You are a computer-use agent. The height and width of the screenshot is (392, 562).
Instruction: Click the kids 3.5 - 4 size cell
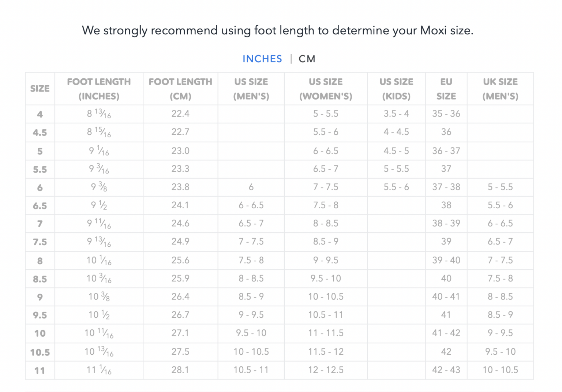(x=396, y=114)
